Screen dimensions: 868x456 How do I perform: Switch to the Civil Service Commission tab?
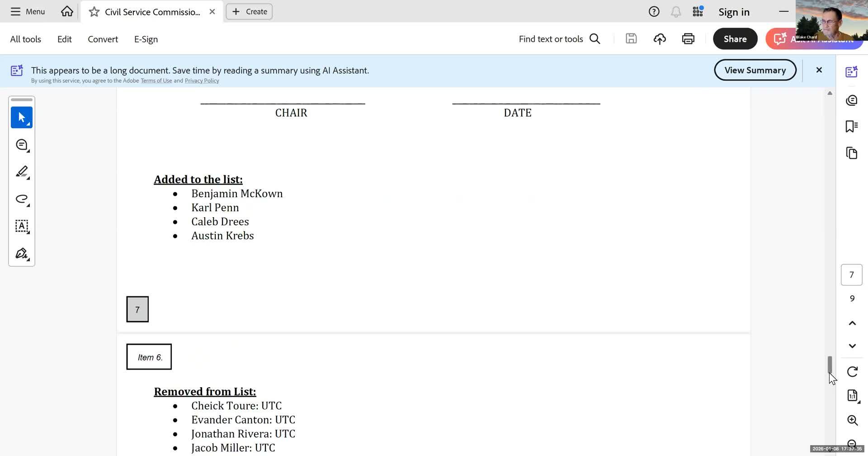(152, 12)
